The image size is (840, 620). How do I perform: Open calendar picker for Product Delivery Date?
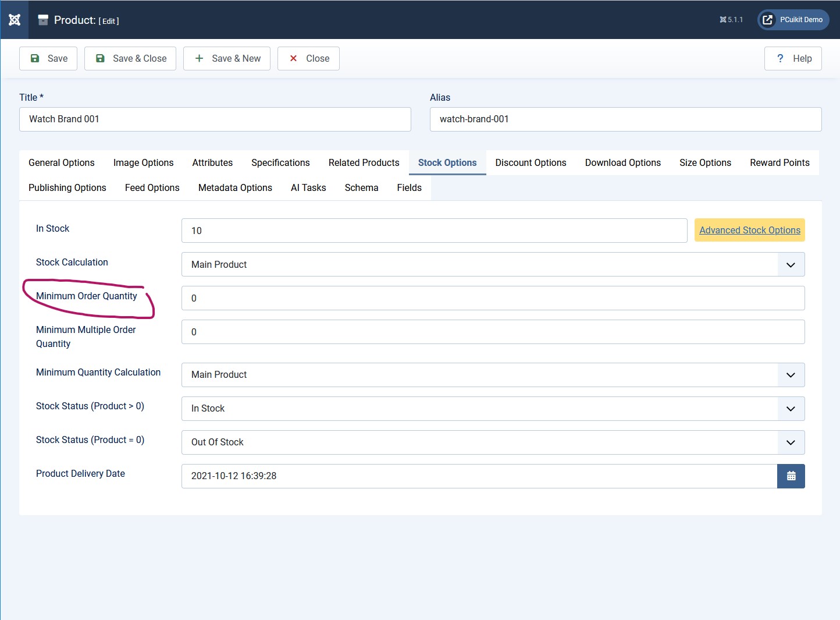click(791, 476)
